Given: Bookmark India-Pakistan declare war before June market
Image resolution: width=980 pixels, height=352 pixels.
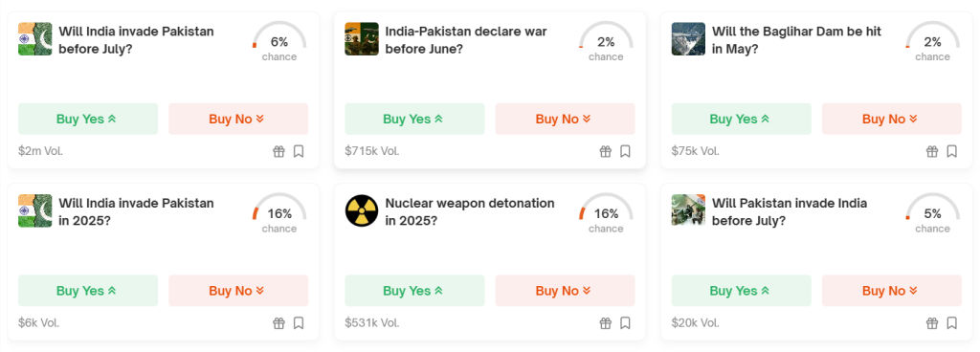Looking at the screenshot, I should 625,151.
